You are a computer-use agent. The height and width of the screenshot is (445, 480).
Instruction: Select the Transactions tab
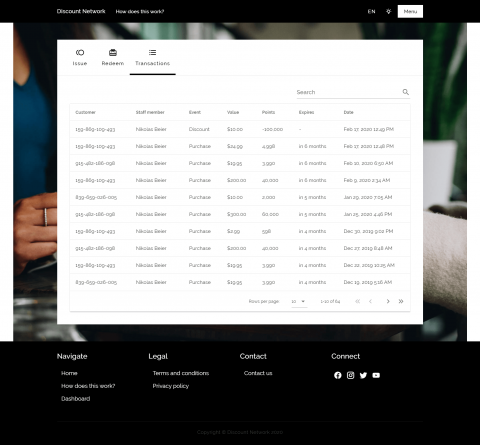[153, 57]
